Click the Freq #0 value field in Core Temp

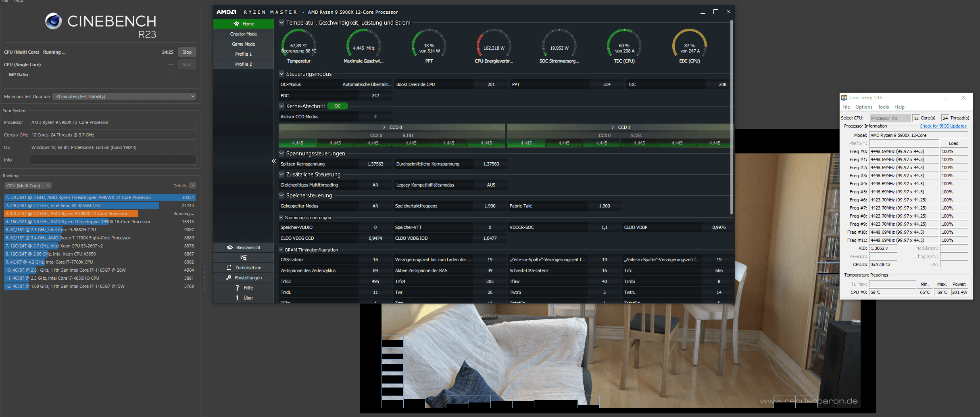[904, 151]
